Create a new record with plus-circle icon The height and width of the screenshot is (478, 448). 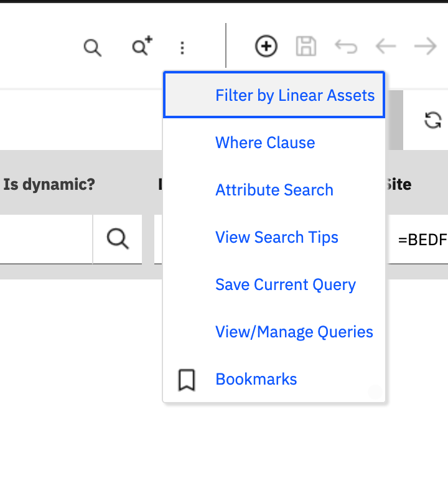[x=266, y=47]
